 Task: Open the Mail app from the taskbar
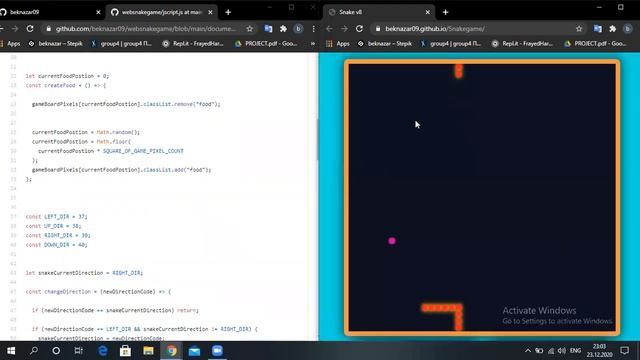tap(194, 351)
